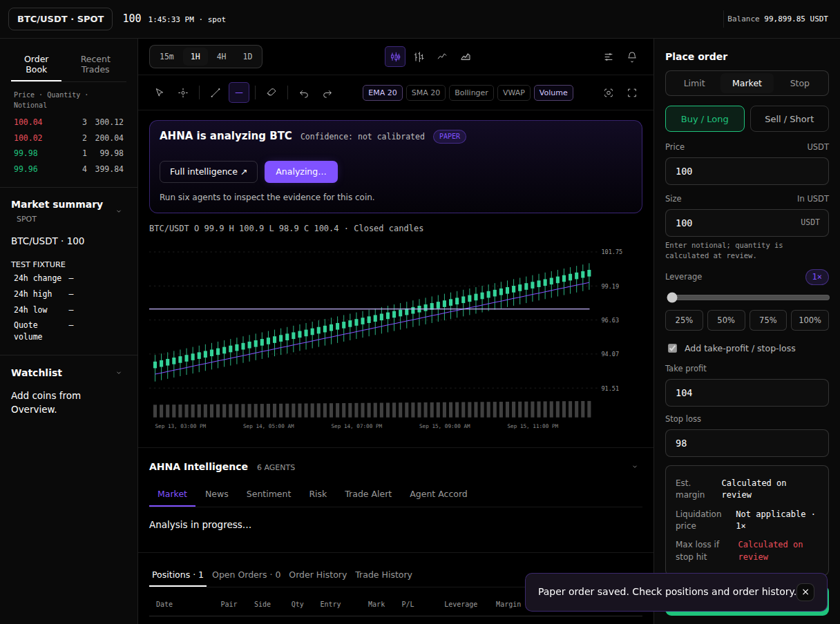The width and height of the screenshot is (840, 624).
Task: Show the Open Orders tab
Action: pos(246,574)
